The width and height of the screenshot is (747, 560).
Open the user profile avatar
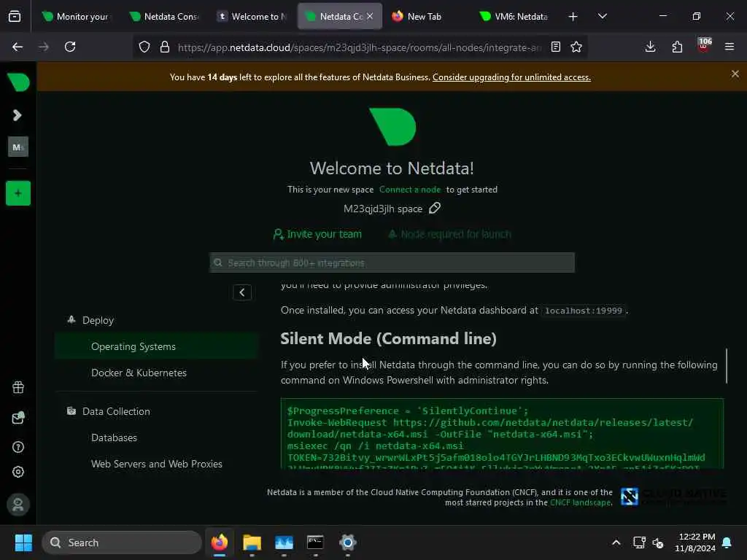pos(18,505)
